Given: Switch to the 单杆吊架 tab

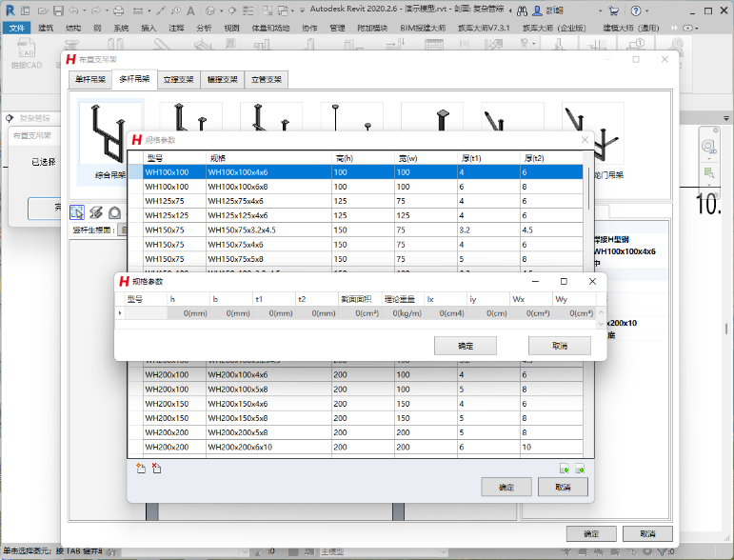Looking at the screenshot, I should [90, 80].
